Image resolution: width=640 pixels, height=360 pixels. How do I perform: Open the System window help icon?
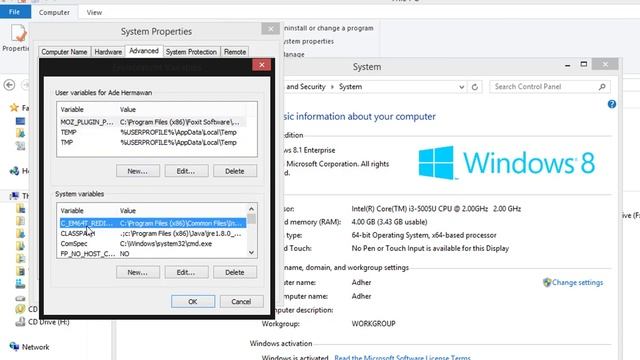coord(611,104)
